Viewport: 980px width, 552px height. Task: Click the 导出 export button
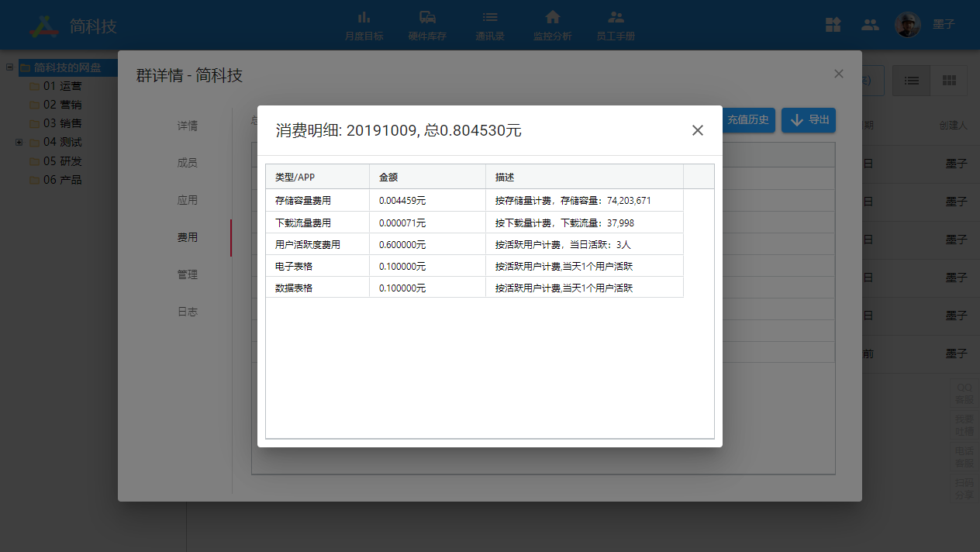pyautogui.click(x=809, y=120)
